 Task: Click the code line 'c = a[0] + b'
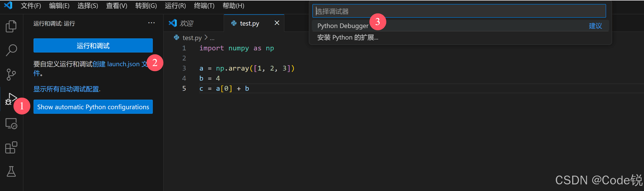[x=224, y=88]
